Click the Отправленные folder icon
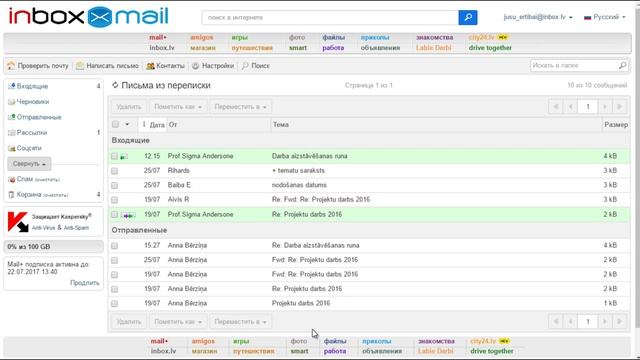The height and width of the screenshot is (360, 640). click(11, 117)
